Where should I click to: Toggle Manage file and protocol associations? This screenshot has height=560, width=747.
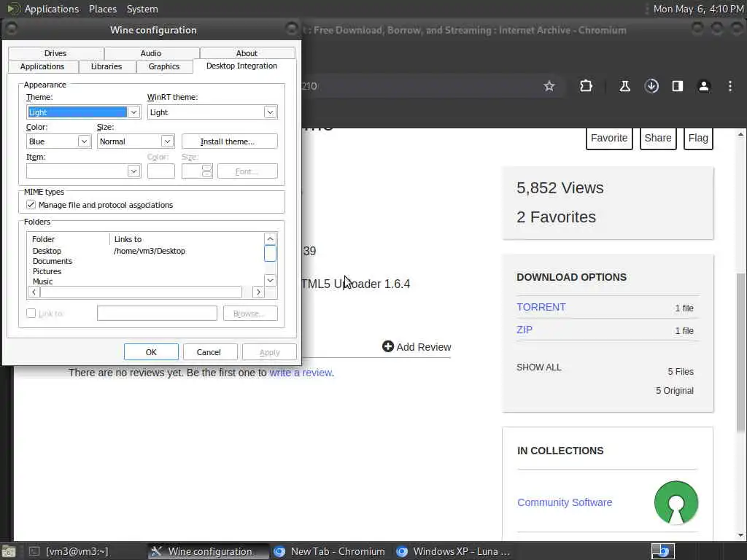(x=31, y=205)
